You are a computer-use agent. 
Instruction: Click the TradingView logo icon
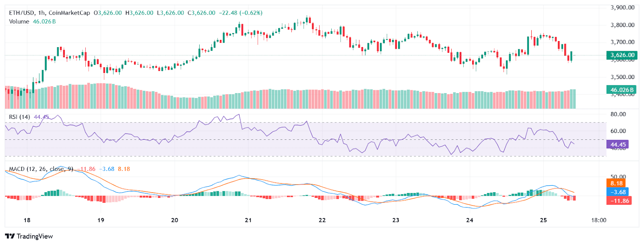pyautogui.click(x=10, y=236)
